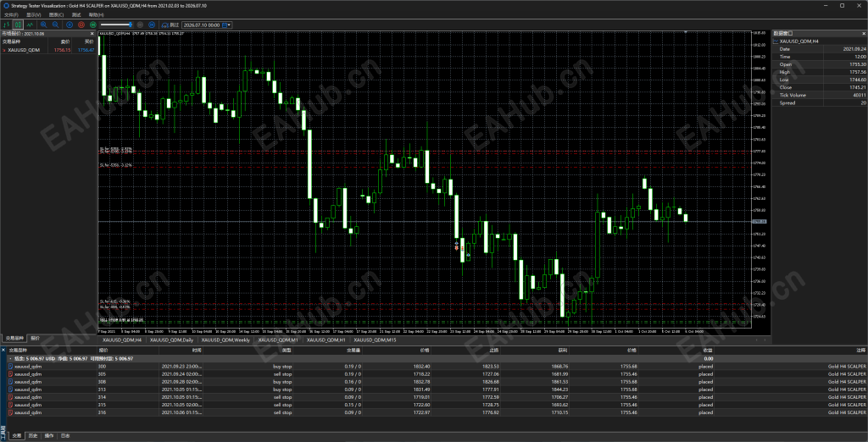The height and width of the screenshot is (442, 868).
Task: Open the 文件(F) menu
Action: 11,14
